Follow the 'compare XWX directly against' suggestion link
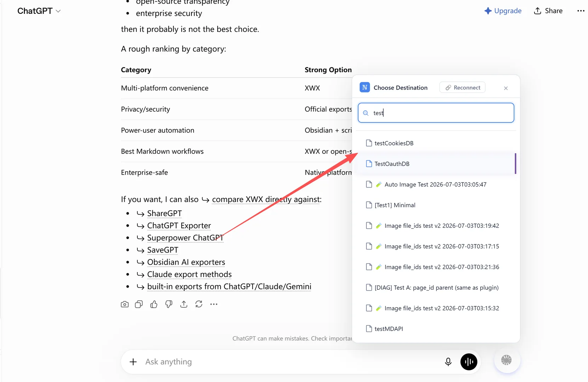This screenshot has height=382, width=588. pos(267,199)
